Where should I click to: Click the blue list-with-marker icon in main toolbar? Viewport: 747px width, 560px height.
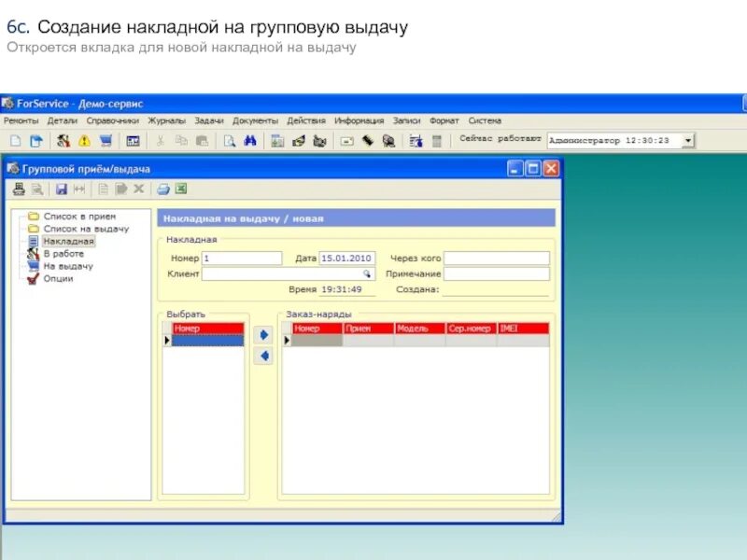point(416,141)
